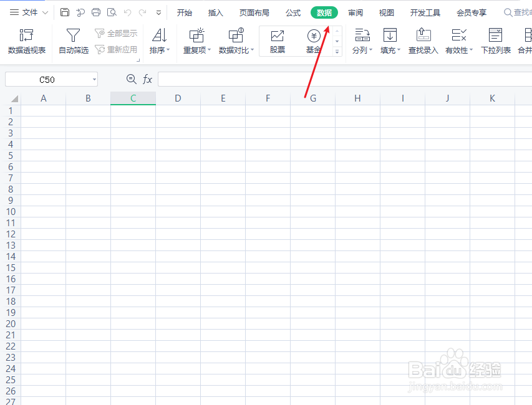The height and width of the screenshot is (405, 532).
Task: Switch to the 插入 tab
Action: coord(215,13)
